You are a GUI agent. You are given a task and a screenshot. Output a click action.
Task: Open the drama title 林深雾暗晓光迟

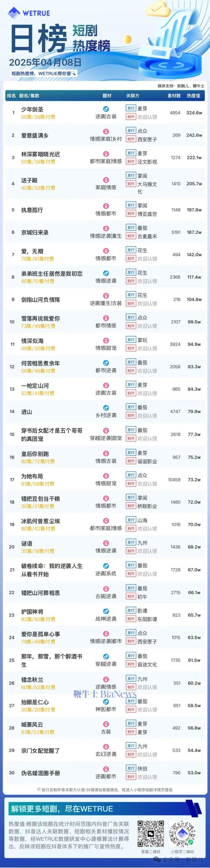[41, 154]
